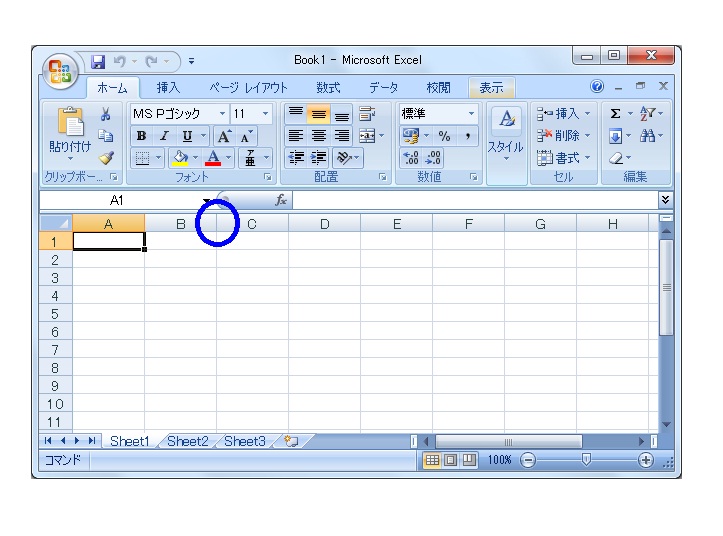Apply red font color A
The image size is (723, 536).
pos(213,158)
